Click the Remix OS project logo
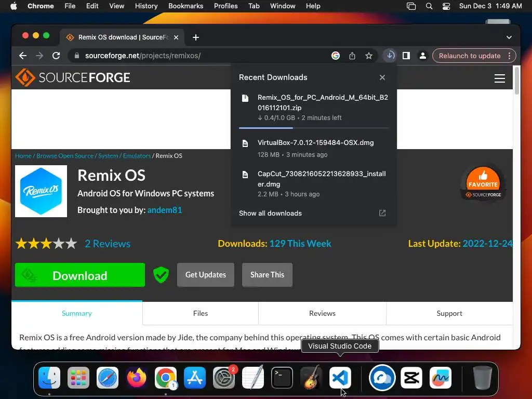532x399 pixels. pyautogui.click(x=41, y=191)
